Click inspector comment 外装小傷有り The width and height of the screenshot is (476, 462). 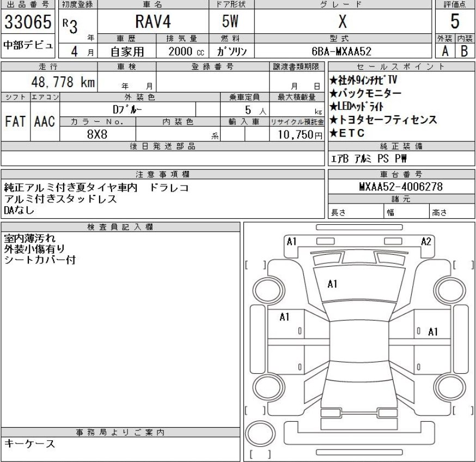click(34, 249)
